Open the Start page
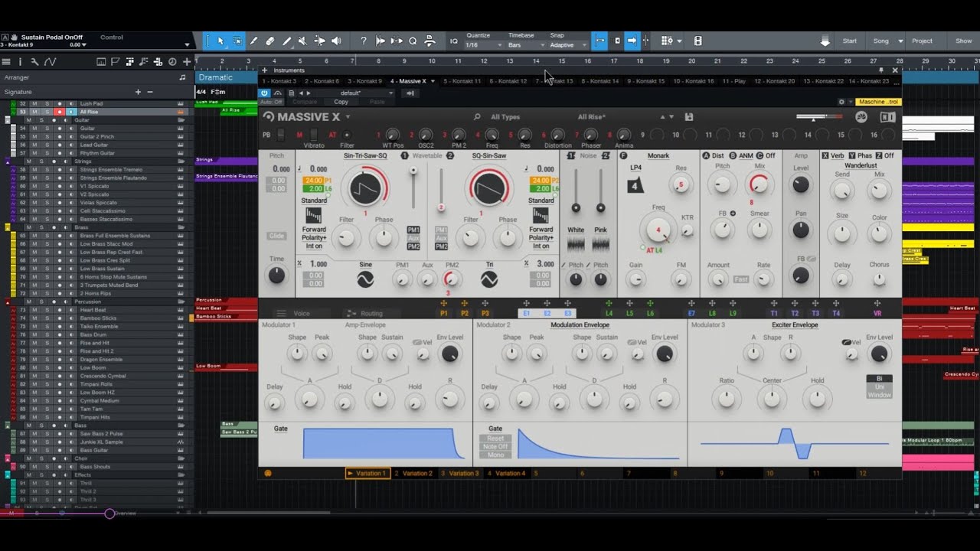 [x=850, y=41]
